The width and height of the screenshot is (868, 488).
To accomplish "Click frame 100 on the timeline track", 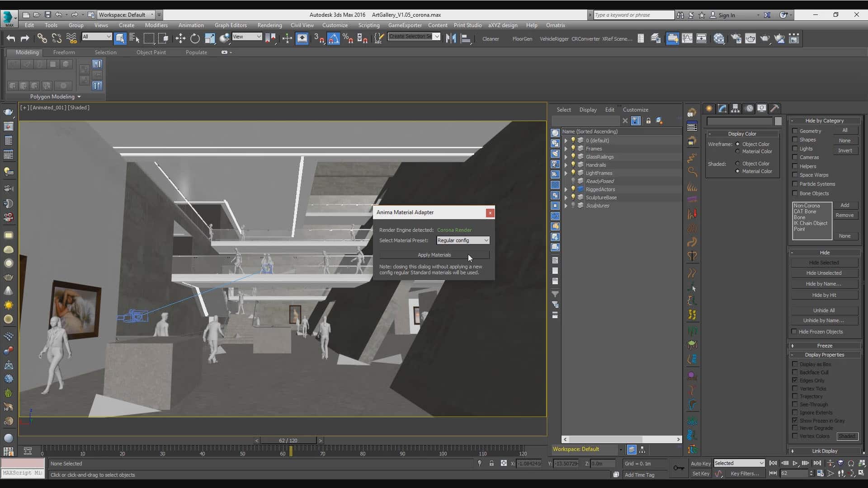I will tap(443, 450).
